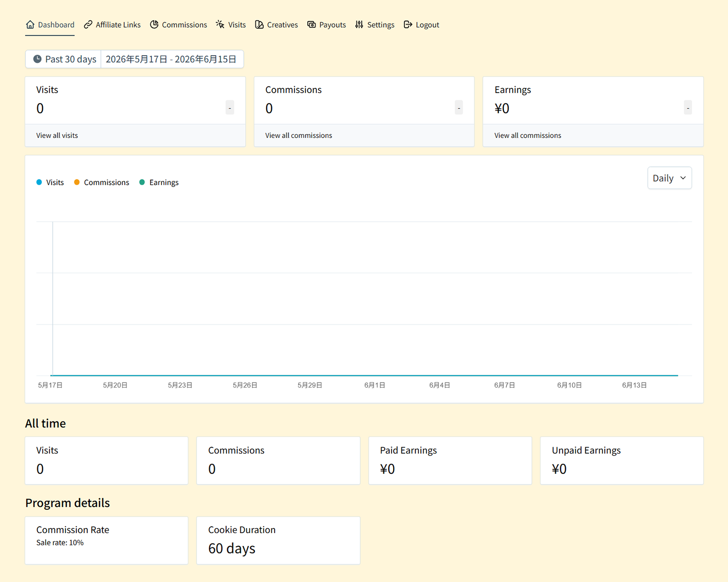Click the green Earnings legend dot
Screen dimensions: 728x582
(x=142, y=182)
